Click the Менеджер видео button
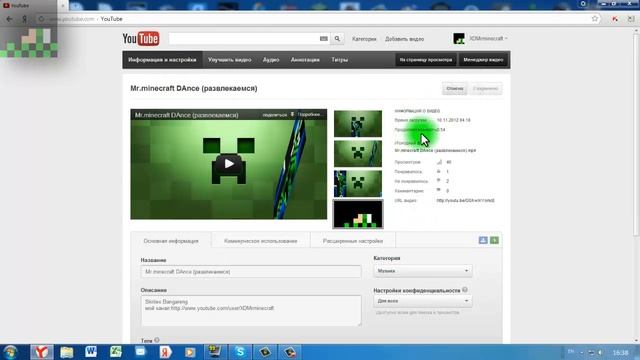This screenshot has height=360, width=640. pyautogui.click(x=483, y=60)
